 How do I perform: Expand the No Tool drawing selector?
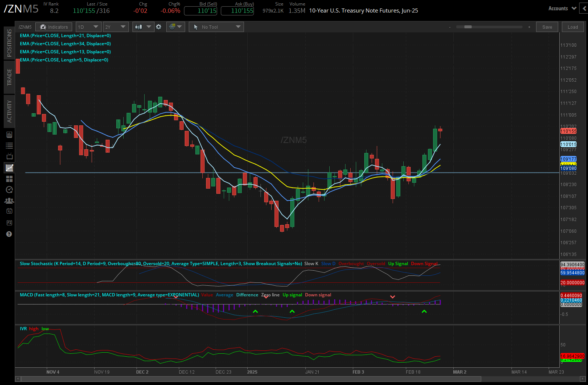point(216,27)
